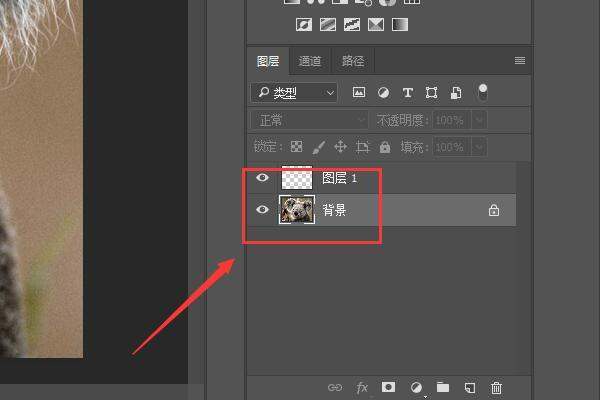
Task: Select the 图层 (Layers) tab
Action: click(268, 61)
